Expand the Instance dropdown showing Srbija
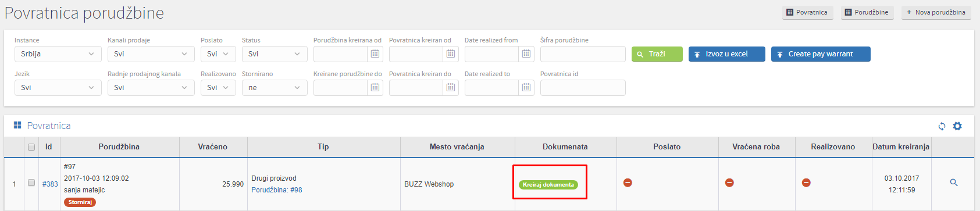 pos(58,54)
